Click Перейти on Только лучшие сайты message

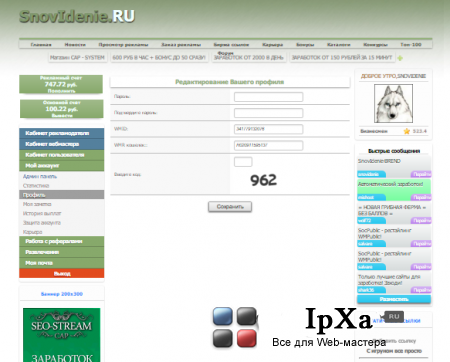point(421,290)
